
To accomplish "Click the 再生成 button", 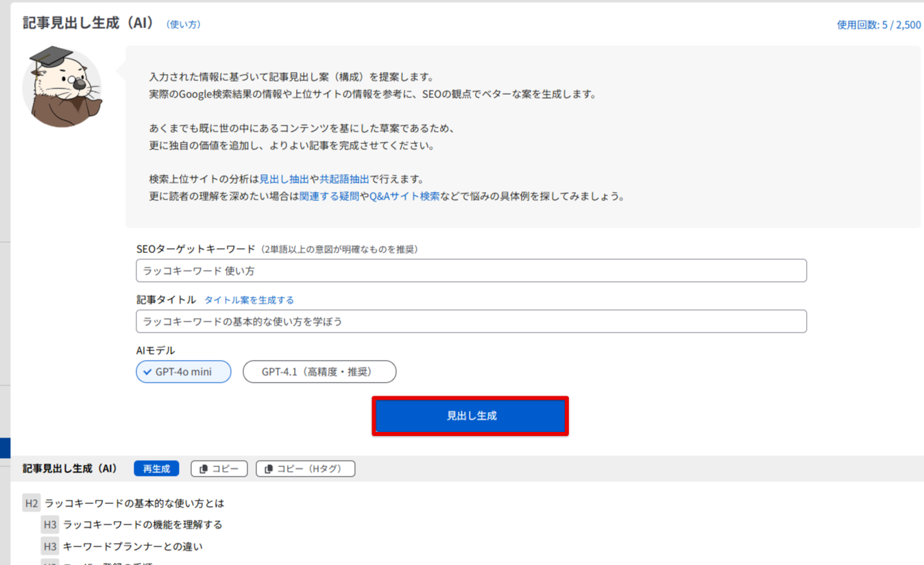I will point(156,469).
